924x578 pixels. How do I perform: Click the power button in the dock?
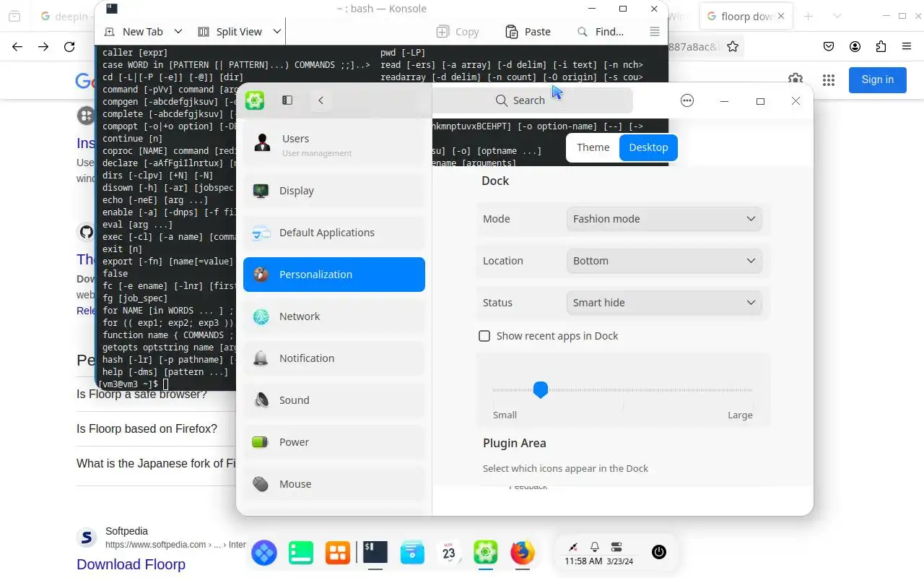[x=658, y=553]
